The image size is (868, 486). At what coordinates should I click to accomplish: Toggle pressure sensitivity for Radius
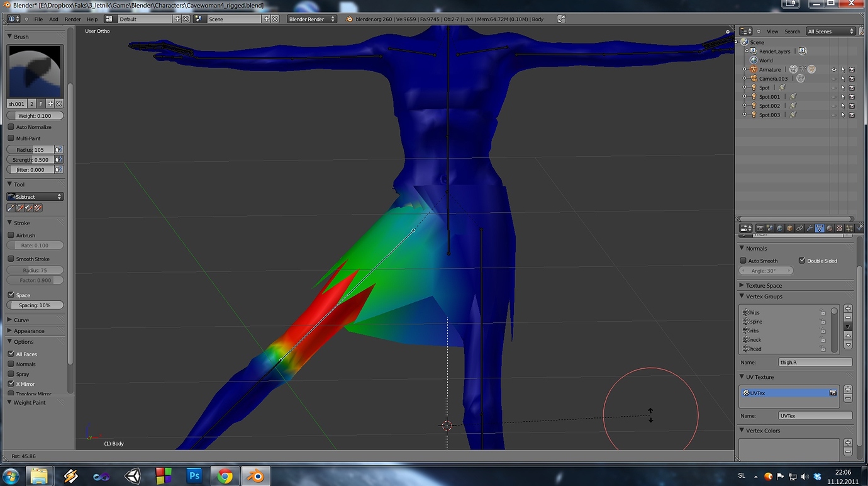click(x=59, y=150)
